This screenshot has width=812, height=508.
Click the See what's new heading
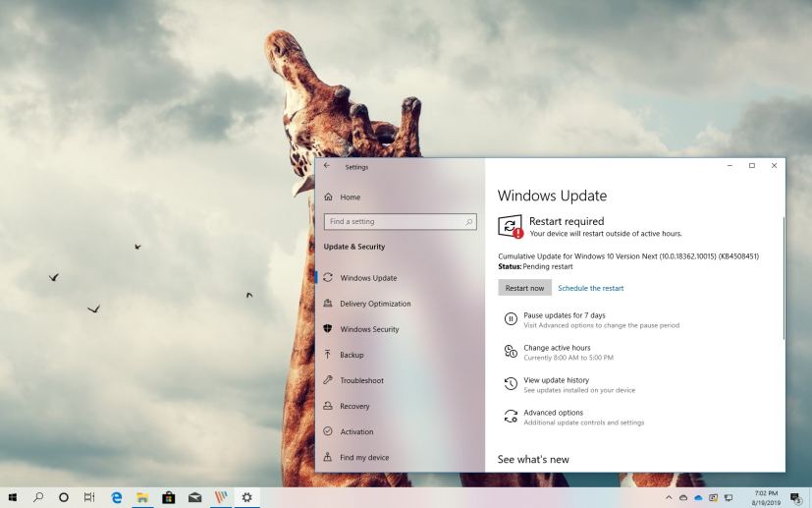pos(533,459)
